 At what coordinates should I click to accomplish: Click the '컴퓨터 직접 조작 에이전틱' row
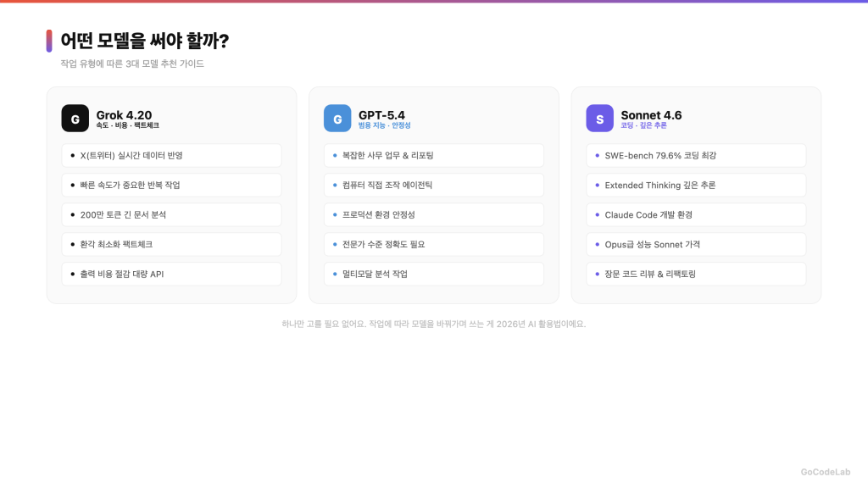pos(433,186)
